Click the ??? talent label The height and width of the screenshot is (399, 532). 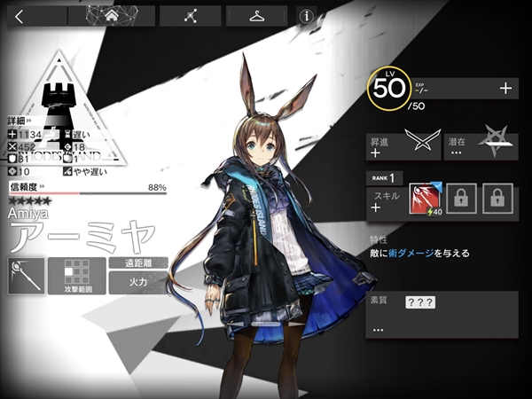tap(420, 302)
